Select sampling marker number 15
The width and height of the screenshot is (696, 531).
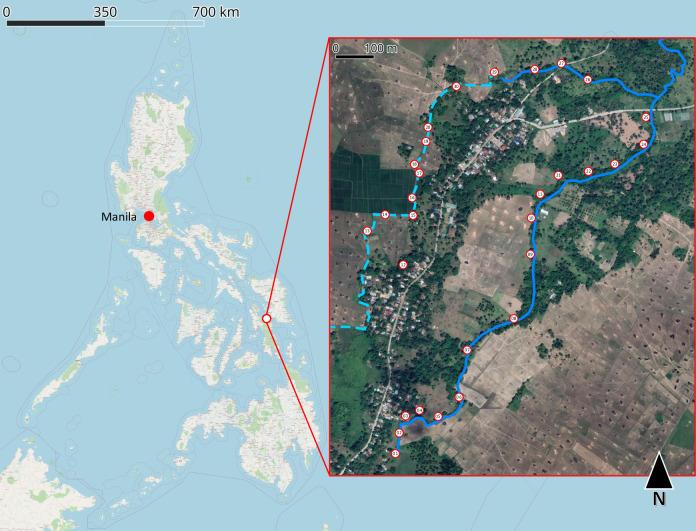pyautogui.click(x=413, y=216)
